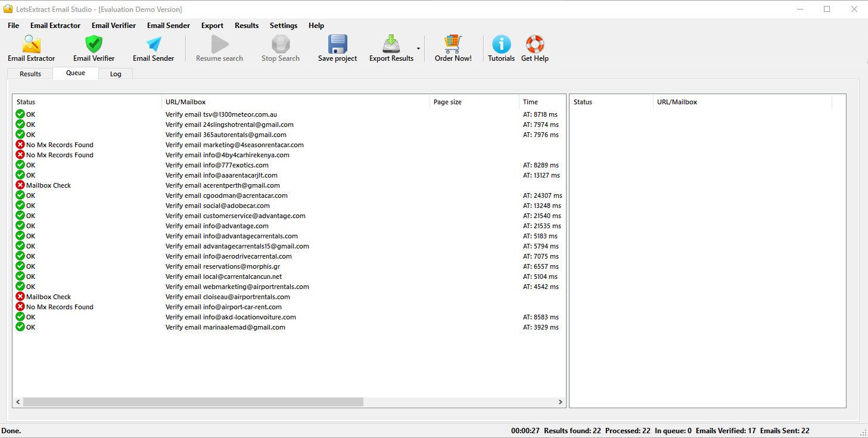Image resolution: width=868 pixels, height=438 pixels.
Task: Click the Export Results icon
Action: (x=391, y=45)
